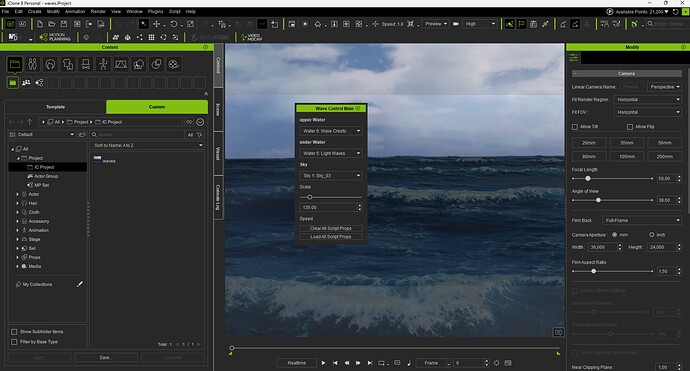This screenshot has width=690, height=371.
Task: Jump to the last frame button
Action: point(370,363)
